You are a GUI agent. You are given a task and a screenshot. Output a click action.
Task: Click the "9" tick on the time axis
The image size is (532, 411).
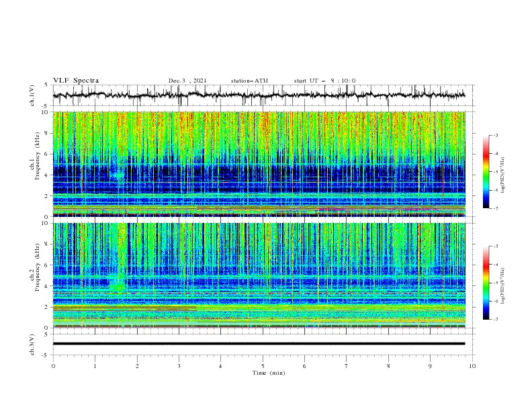(430, 366)
